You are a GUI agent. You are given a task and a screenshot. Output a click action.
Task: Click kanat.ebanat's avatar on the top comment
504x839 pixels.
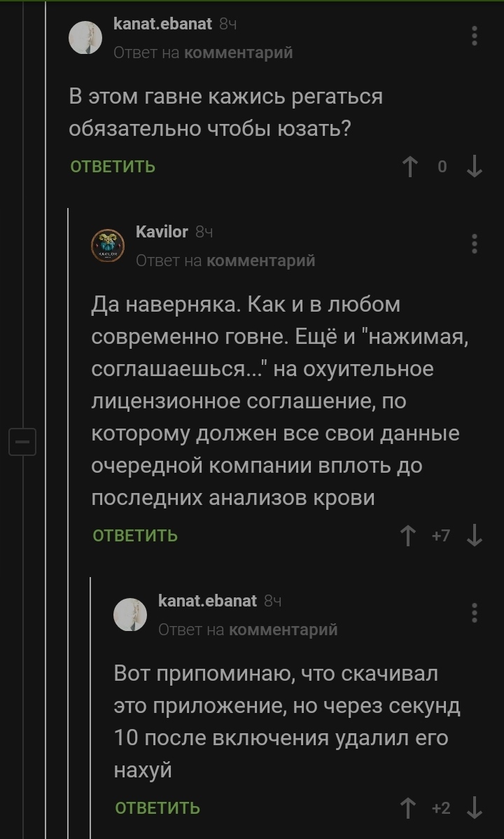click(x=85, y=37)
